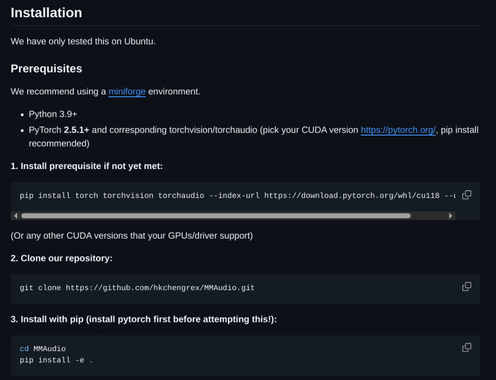The height and width of the screenshot is (380, 496).
Task: Copy the git clone command
Action: pyautogui.click(x=467, y=287)
